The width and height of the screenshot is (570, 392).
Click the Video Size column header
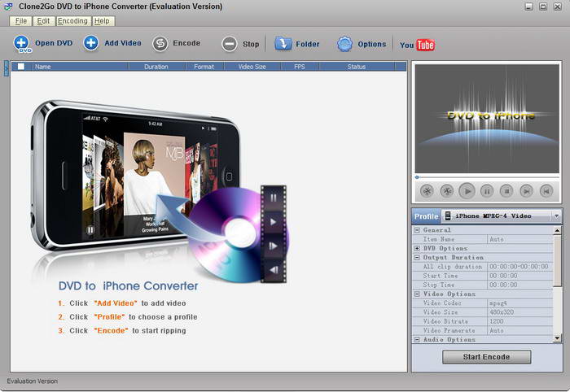252,67
